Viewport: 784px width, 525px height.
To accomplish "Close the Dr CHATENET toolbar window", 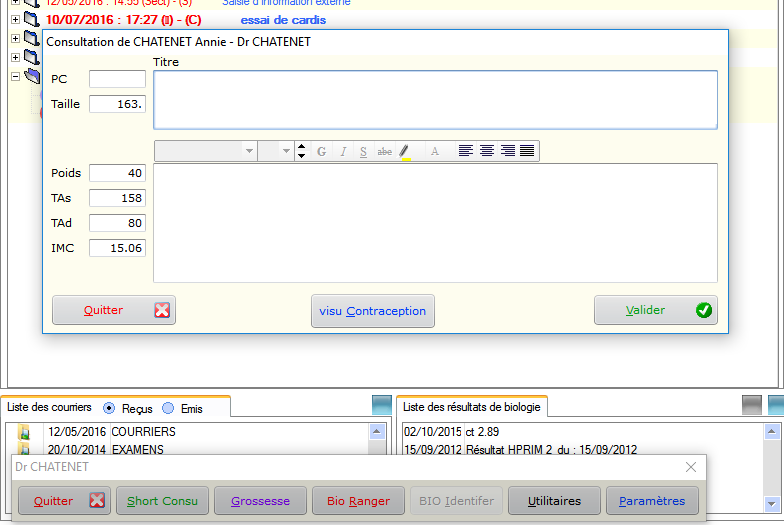I will [x=691, y=467].
